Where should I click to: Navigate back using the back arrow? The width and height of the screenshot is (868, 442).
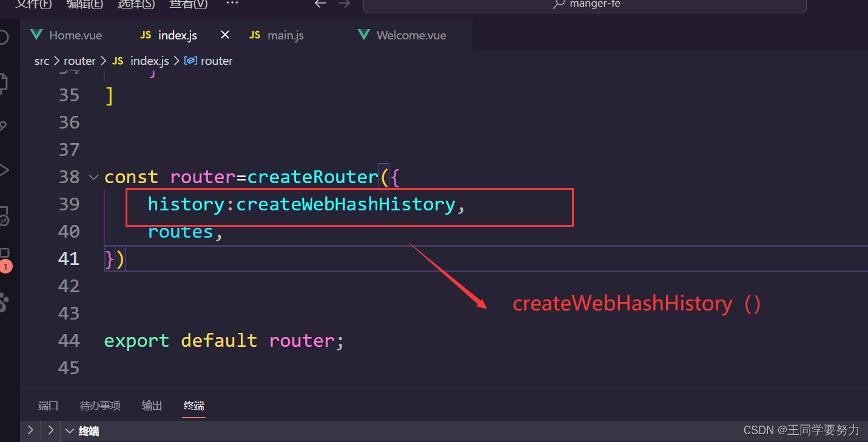coord(320,4)
